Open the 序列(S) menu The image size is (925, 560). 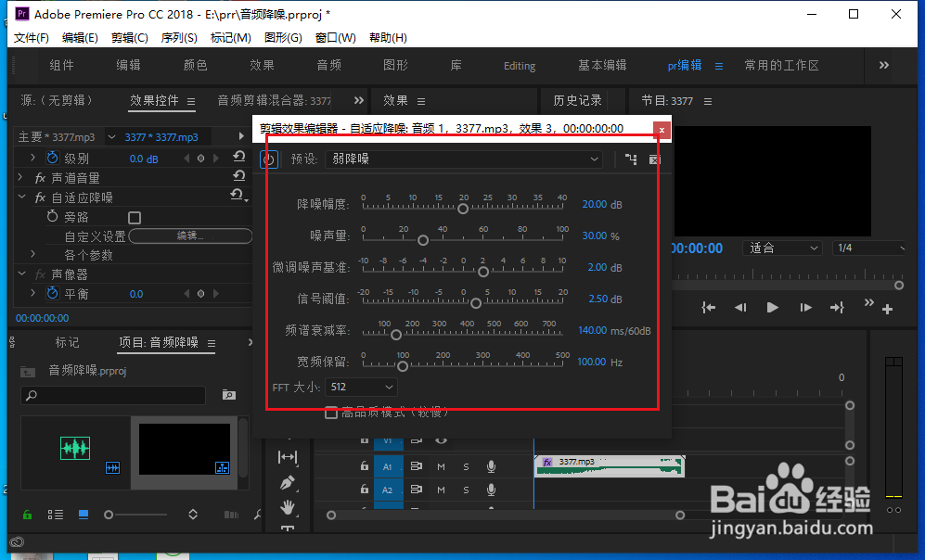pyautogui.click(x=179, y=38)
